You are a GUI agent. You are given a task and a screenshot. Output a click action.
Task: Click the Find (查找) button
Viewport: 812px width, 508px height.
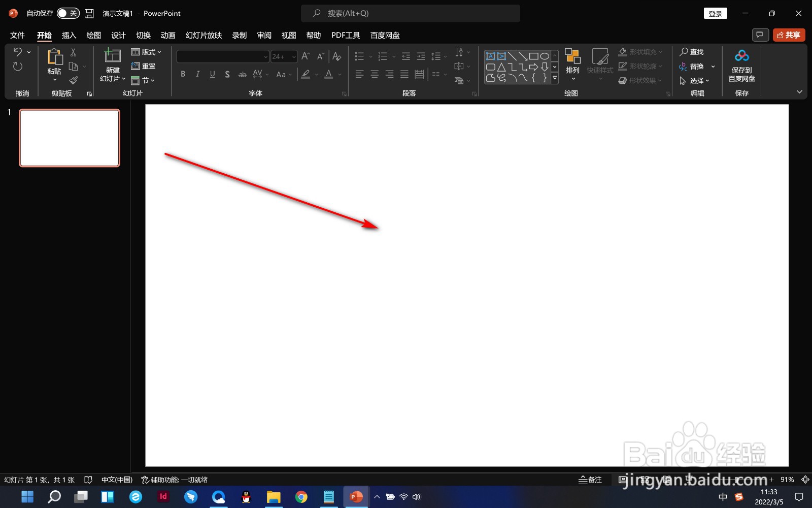click(692, 52)
